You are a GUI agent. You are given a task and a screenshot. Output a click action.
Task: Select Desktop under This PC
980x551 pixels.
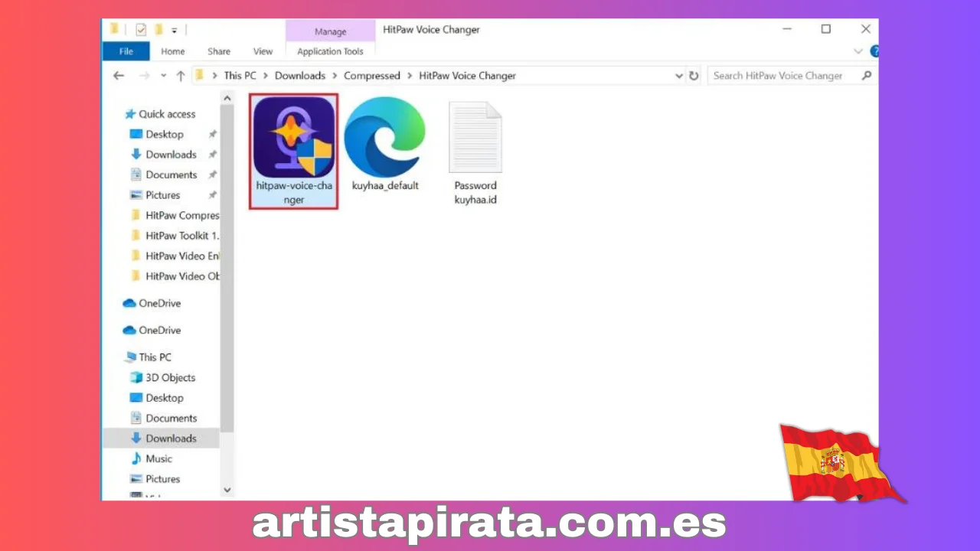(165, 398)
